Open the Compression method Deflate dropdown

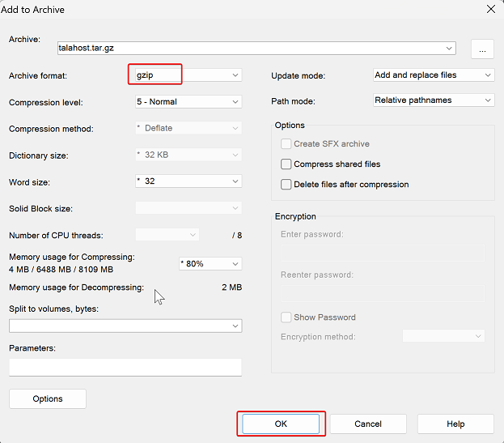tap(188, 128)
